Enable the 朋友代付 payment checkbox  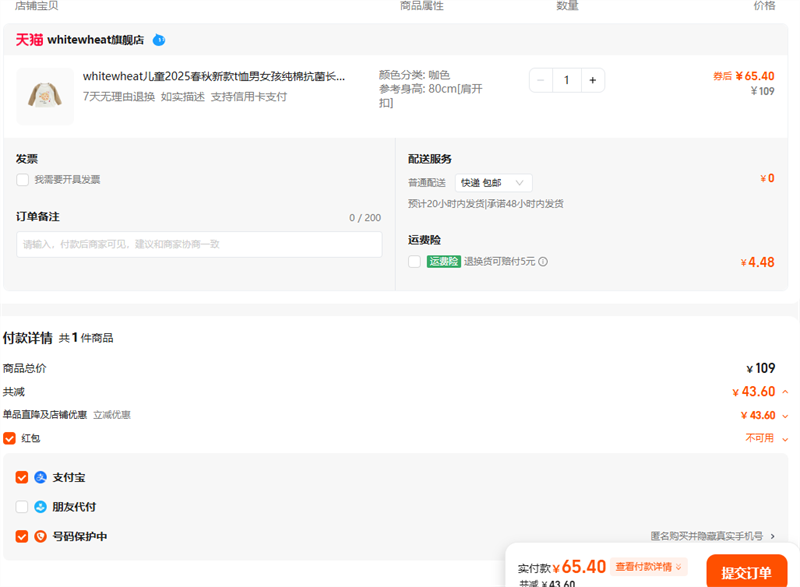[x=21, y=507]
